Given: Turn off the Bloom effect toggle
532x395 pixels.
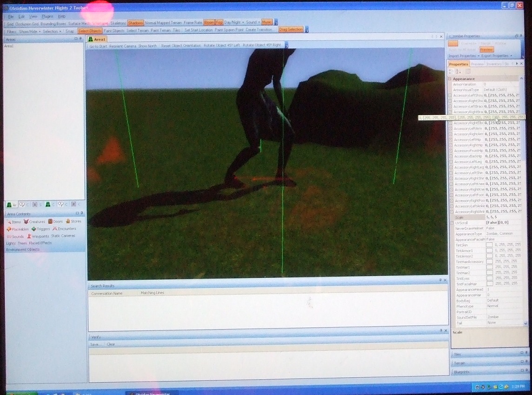Looking at the screenshot, I should (209, 22).
